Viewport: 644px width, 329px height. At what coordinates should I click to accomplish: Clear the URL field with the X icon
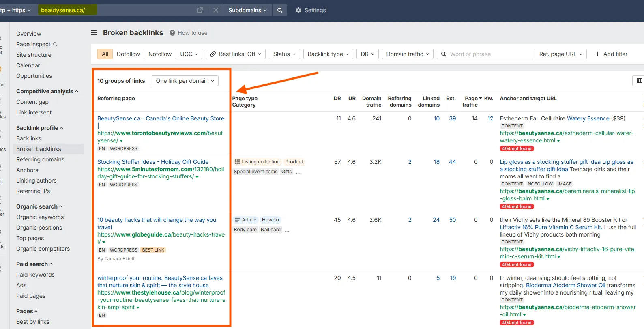click(x=216, y=10)
